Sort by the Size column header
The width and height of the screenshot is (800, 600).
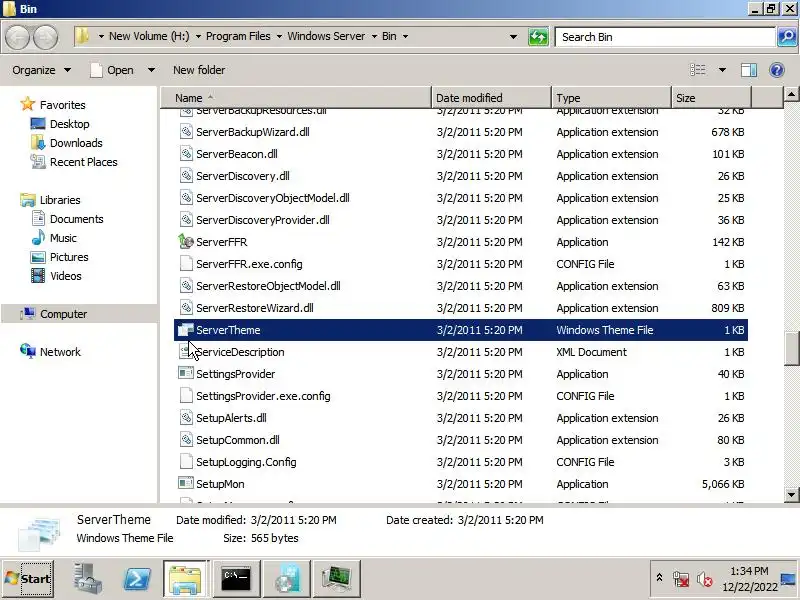[x=711, y=97]
